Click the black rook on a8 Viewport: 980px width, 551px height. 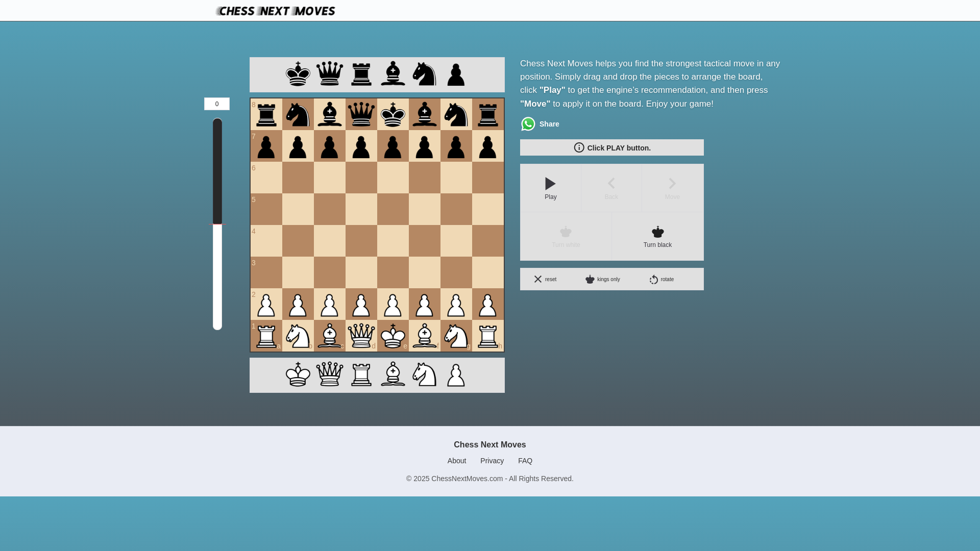pos(266,114)
